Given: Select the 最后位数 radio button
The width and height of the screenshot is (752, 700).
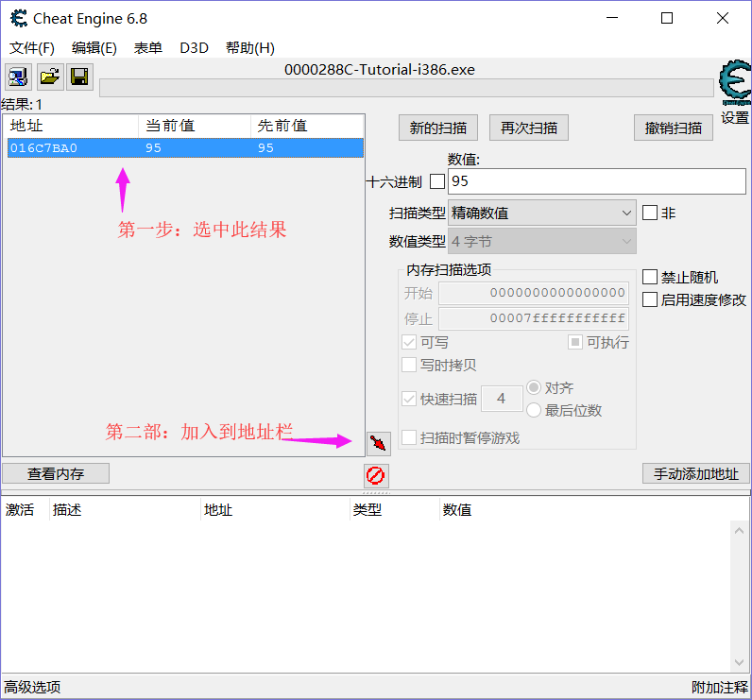Looking at the screenshot, I should point(534,410).
